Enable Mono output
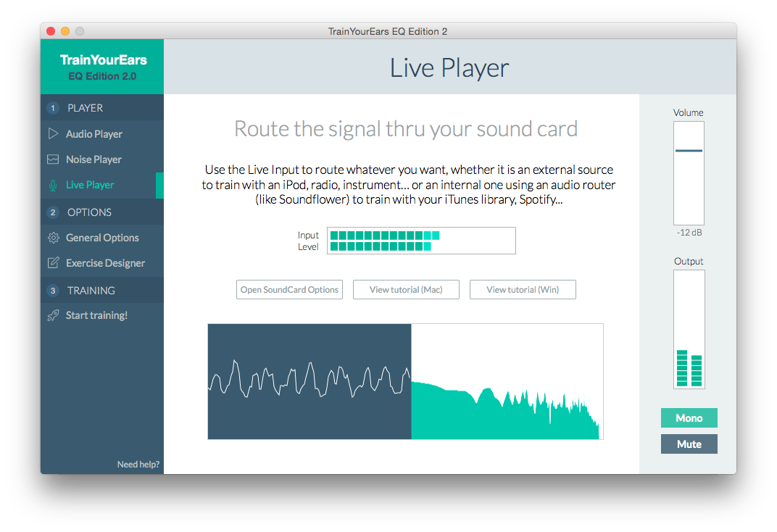 click(x=689, y=417)
